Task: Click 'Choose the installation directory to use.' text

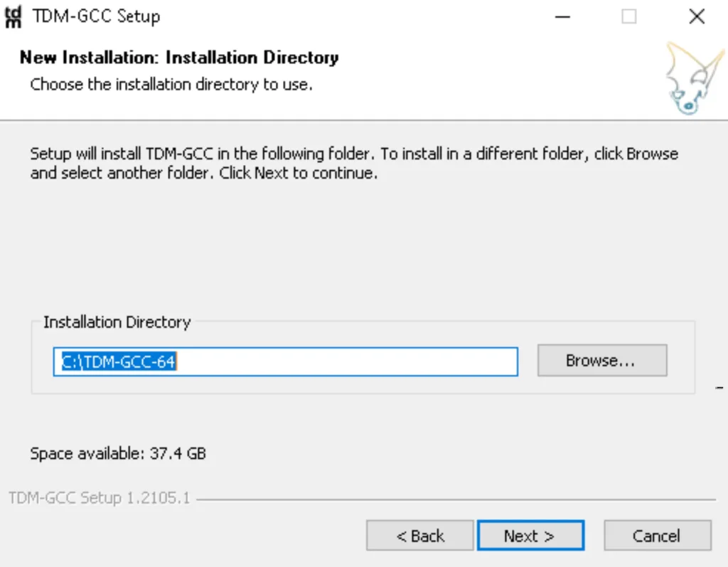Action: [x=171, y=85]
